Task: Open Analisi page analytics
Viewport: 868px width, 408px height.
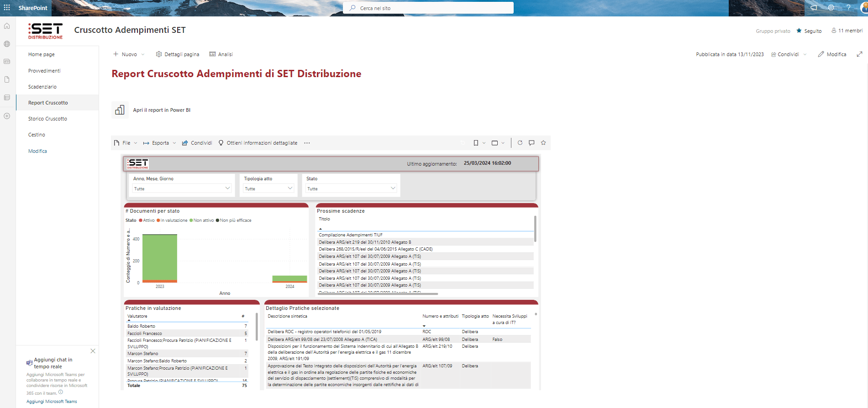Action: (x=221, y=54)
